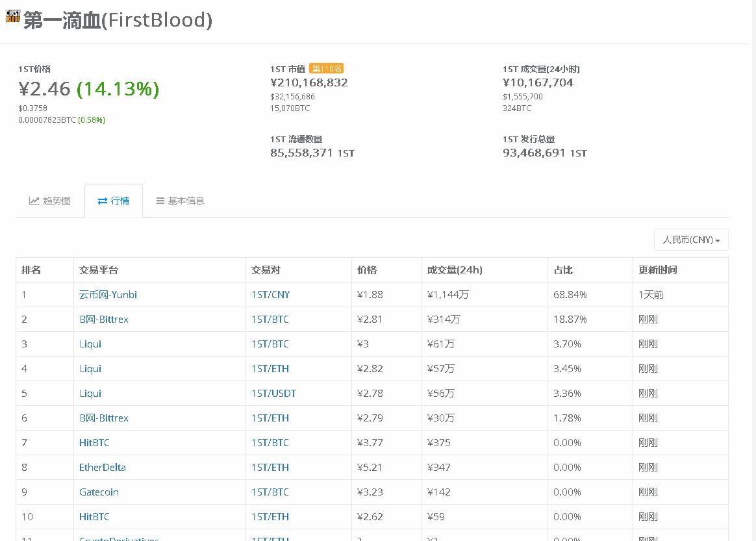Click the 占比 column header

563,270
